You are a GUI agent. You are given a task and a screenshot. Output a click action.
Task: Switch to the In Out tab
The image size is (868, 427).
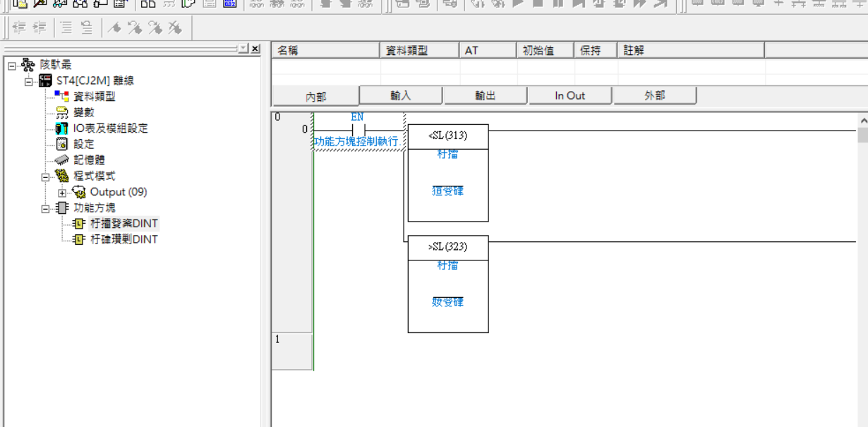(569, 95)
